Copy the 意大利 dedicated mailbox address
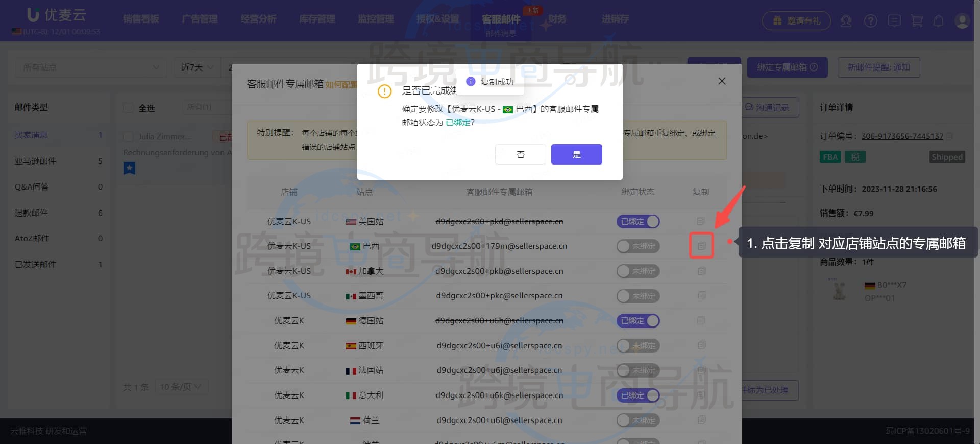Image resolution: width=980 pixels, height=444 pixels. tap(701, 395)
